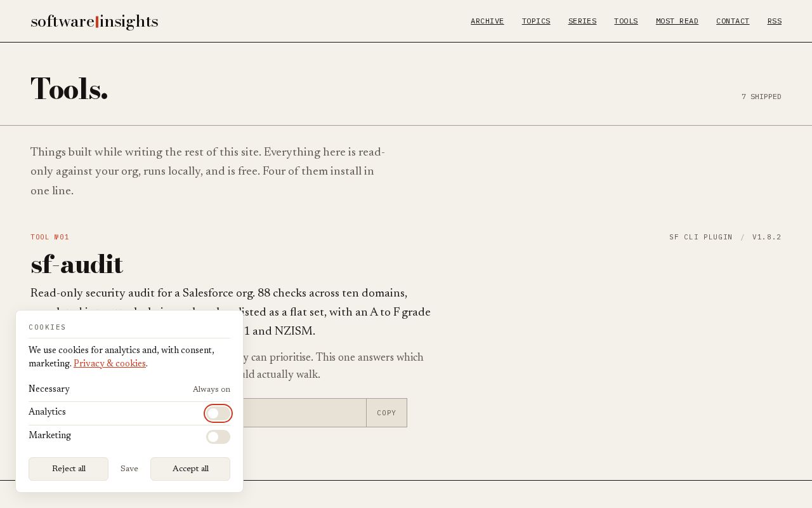
Task: Open the Series nav item
Action: pyautogui.click(x=582, y=21)
